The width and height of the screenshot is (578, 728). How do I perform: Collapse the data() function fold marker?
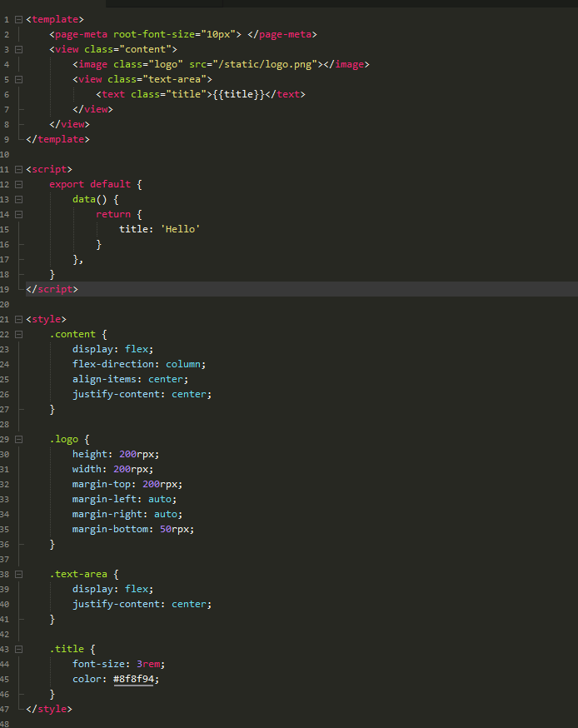click(x=18, y=199)
